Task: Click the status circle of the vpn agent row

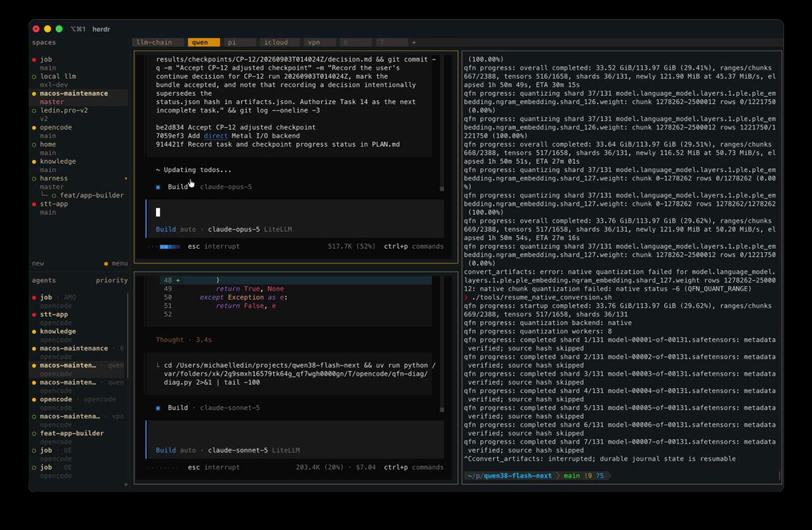Action: pos(34,416)
